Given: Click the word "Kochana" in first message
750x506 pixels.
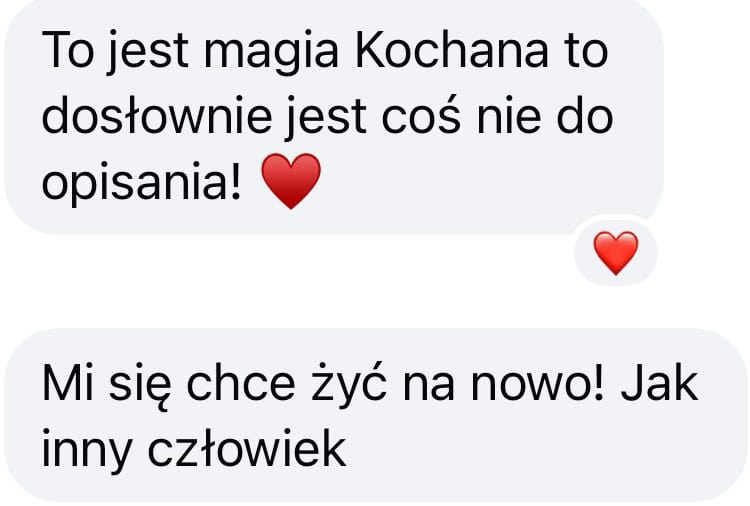Looking at the screenshot, I should pos(451,50).
